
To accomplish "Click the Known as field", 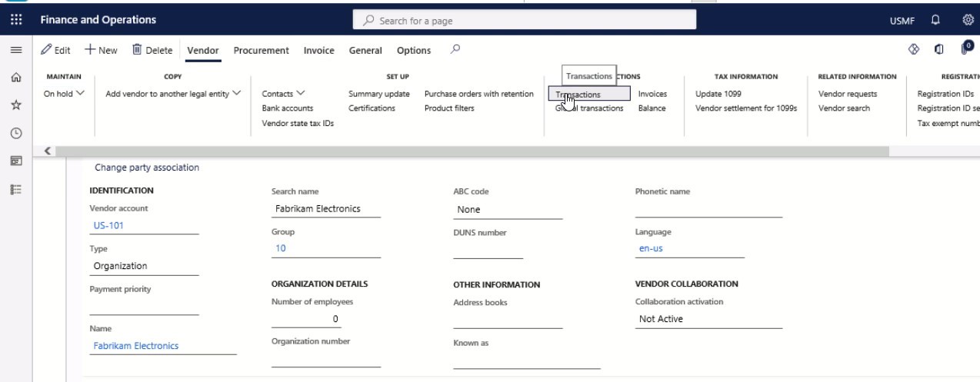I will coord(527,360).
